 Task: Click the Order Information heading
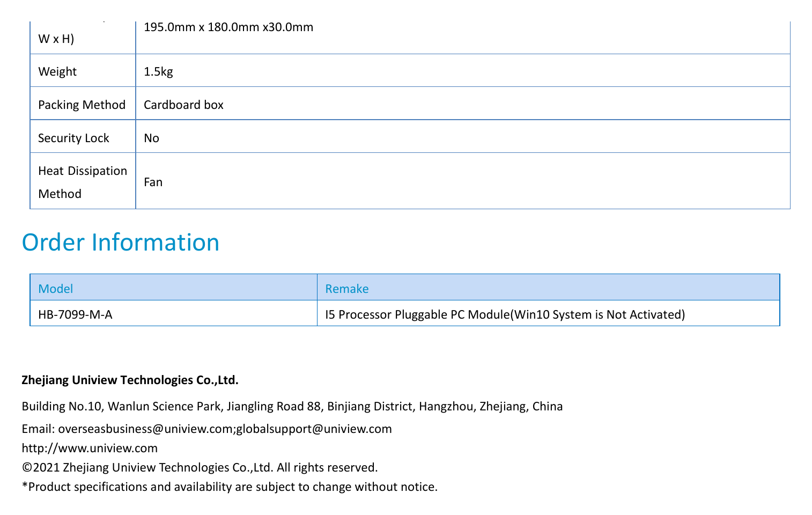(121, 242)
